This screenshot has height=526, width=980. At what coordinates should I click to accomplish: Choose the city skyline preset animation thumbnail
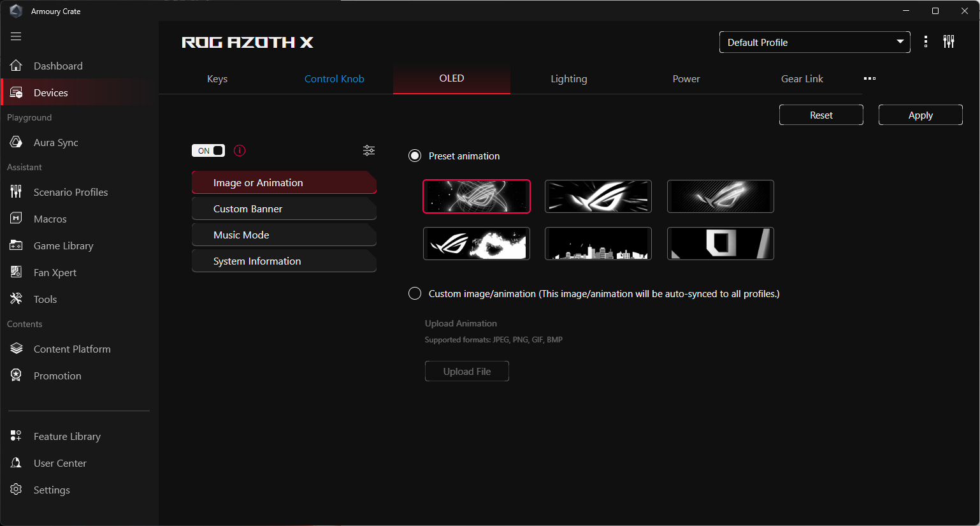pos(598,244)
